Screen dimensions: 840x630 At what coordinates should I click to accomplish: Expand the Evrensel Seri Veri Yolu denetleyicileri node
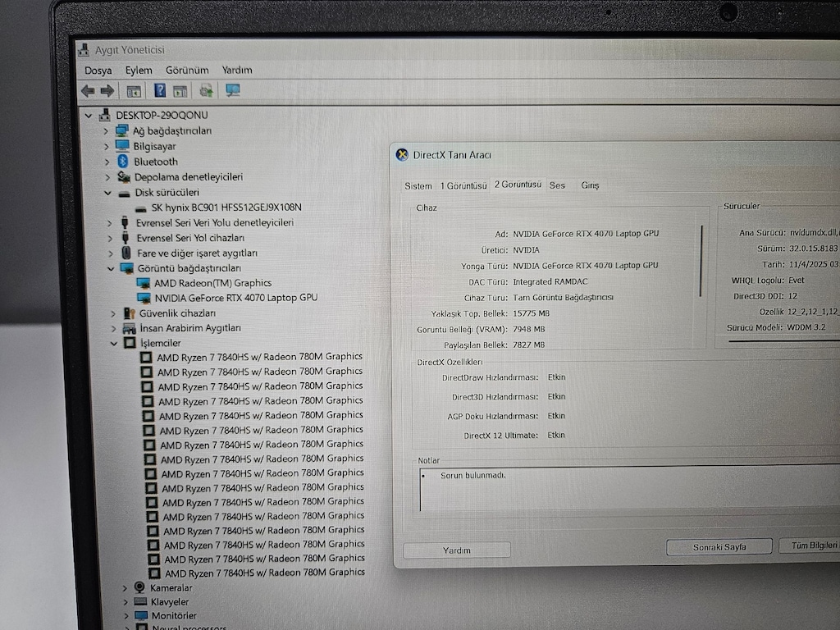click(109, 223)
